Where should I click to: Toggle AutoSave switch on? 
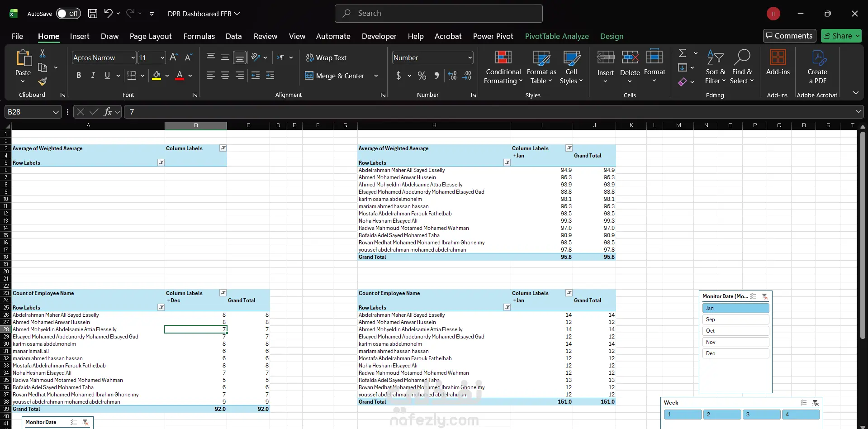[x=68, y=14]
